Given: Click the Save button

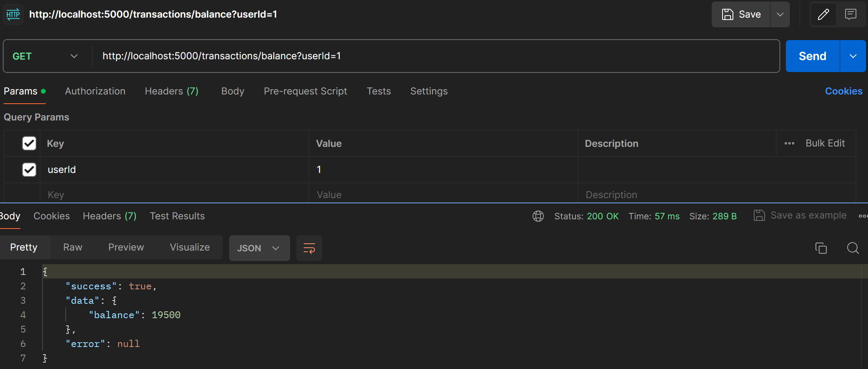Looking at the screenshot, I should [741, 14].
